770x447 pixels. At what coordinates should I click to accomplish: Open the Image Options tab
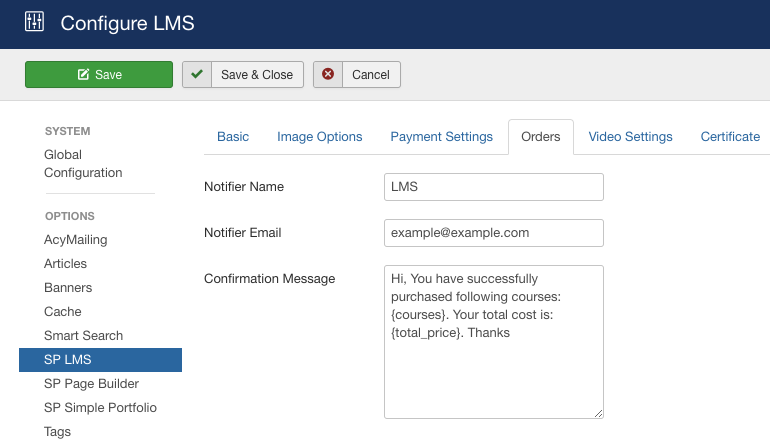(x=319, y=137)
